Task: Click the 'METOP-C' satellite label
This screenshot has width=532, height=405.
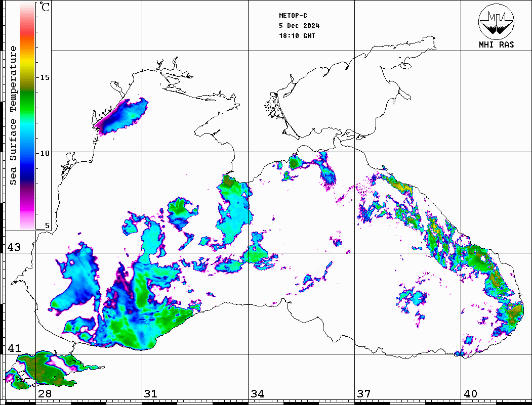Action: [x=293, y=16]
